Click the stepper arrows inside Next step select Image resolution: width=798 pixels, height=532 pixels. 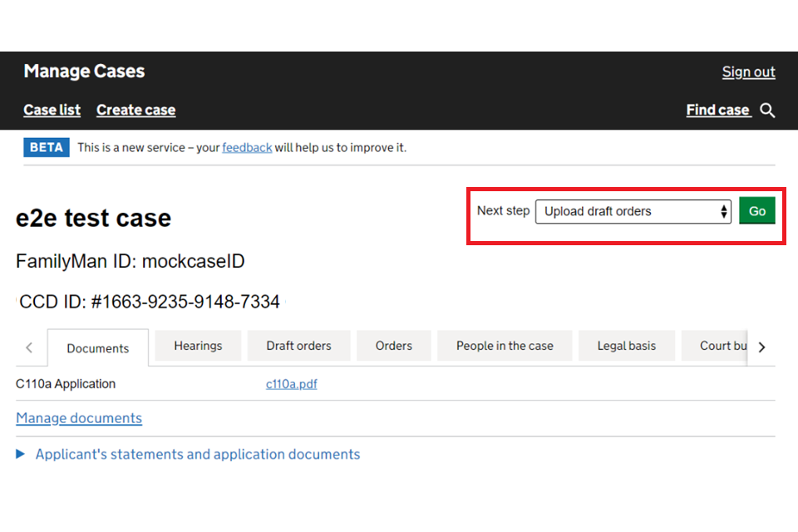[x=722, y=211]
